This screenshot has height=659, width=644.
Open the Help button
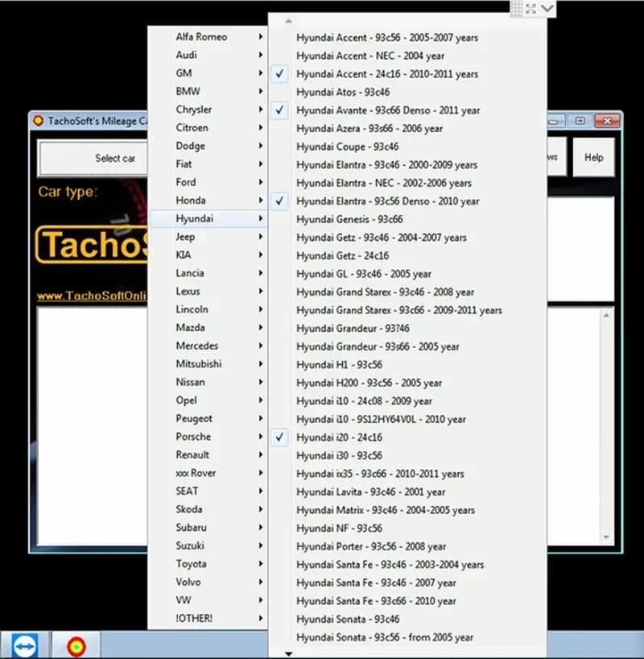pos(594,157)
